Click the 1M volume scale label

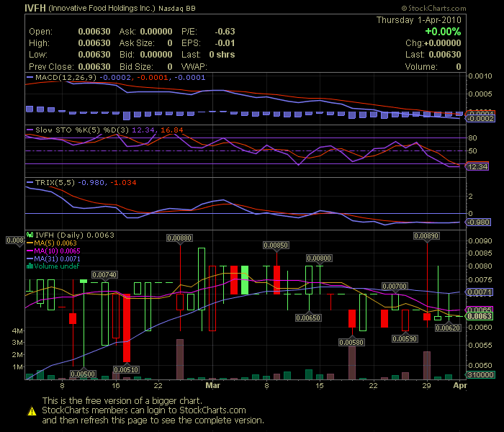pos(17,366)
